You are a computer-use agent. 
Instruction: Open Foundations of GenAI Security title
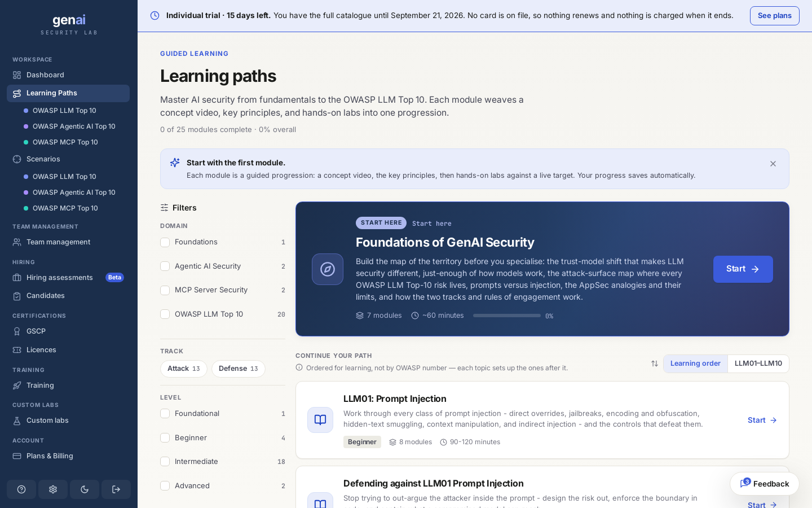[x=445, y=243]
